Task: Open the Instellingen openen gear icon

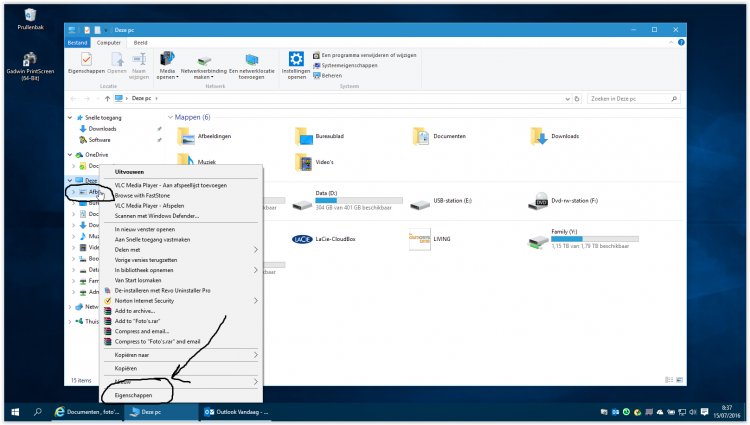Action: tap(296, 61)
